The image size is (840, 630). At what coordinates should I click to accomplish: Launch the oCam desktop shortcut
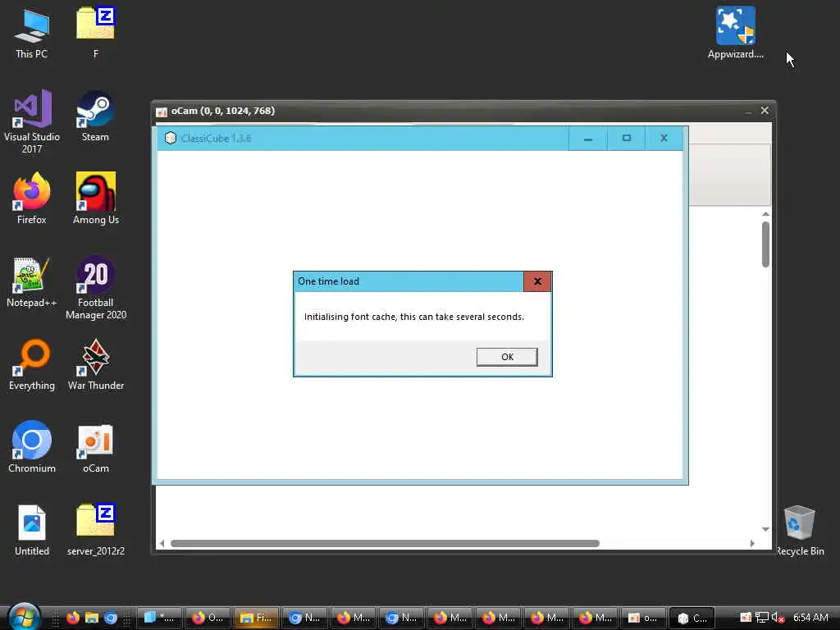(96, 449)
